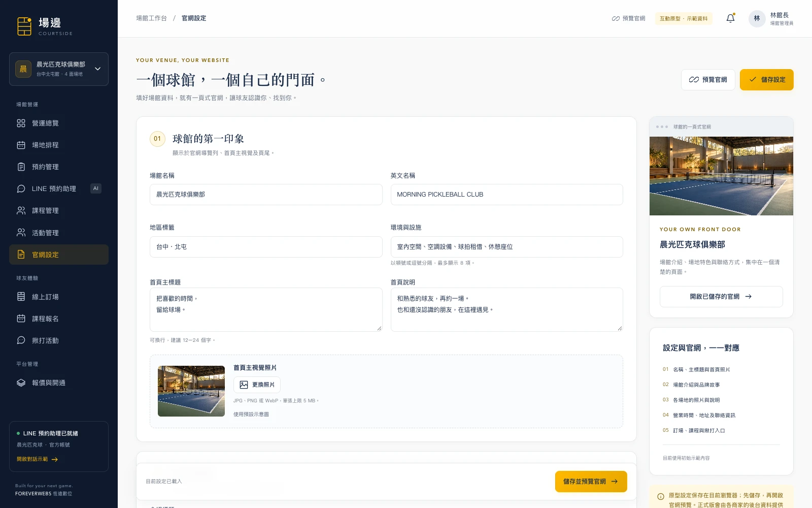This screenshot has width=812, height=508.
Task: Click the 開啟已儲存的官網 button
Action: click(721, 297)
